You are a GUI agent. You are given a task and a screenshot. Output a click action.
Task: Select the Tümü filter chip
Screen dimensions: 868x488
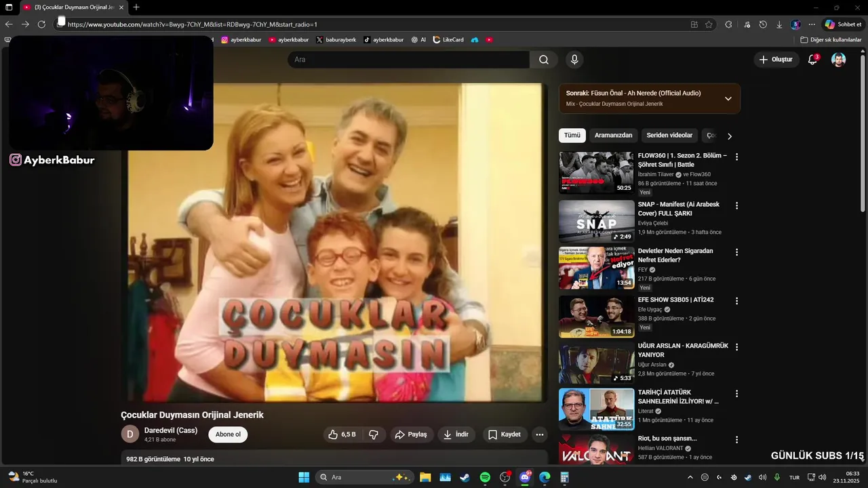pyautogui.click(x=572, y=136)
